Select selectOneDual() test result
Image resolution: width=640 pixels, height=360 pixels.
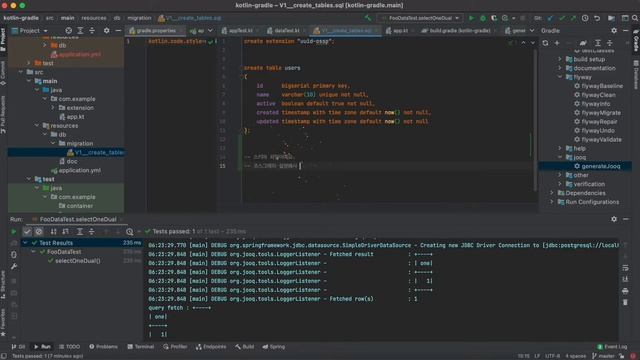pyautogui.click(x=78, y=261)
